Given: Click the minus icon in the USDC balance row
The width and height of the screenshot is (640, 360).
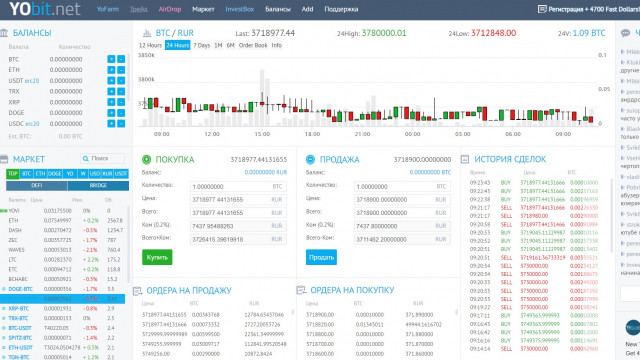Looking at the screenshot, I should point(121,123).
